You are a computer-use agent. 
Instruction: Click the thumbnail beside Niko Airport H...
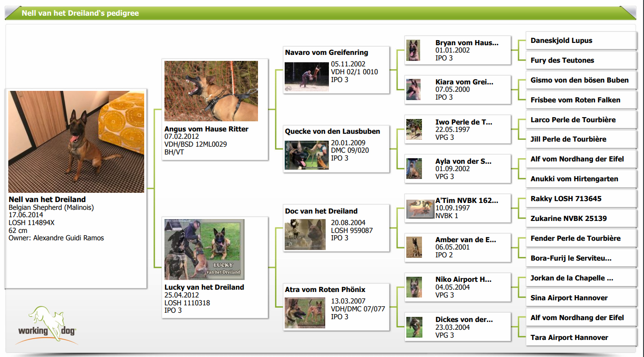[x=414, y=287]
